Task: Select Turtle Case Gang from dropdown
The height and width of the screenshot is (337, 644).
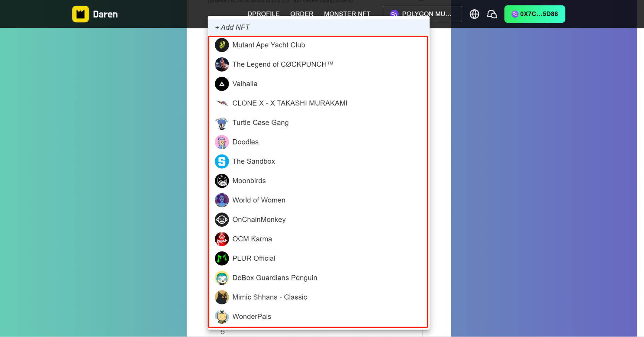Action: pos(260,122)
